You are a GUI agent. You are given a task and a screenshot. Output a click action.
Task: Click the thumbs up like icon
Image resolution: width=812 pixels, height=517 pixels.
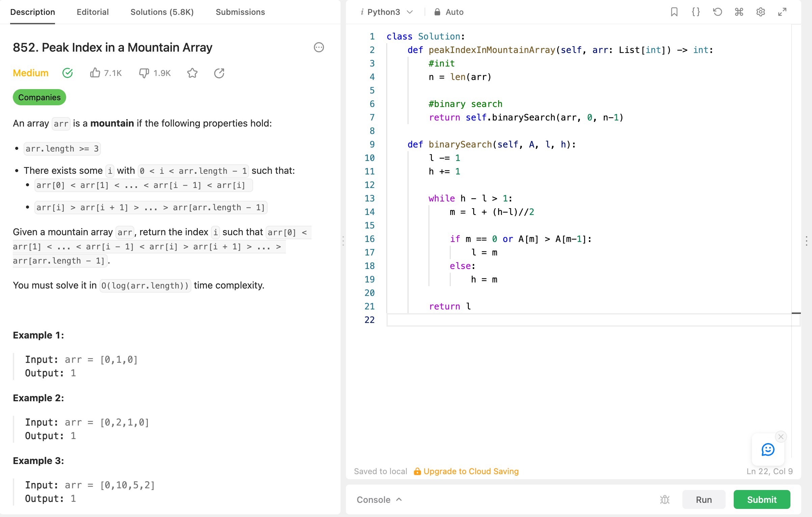coord(95,73)
